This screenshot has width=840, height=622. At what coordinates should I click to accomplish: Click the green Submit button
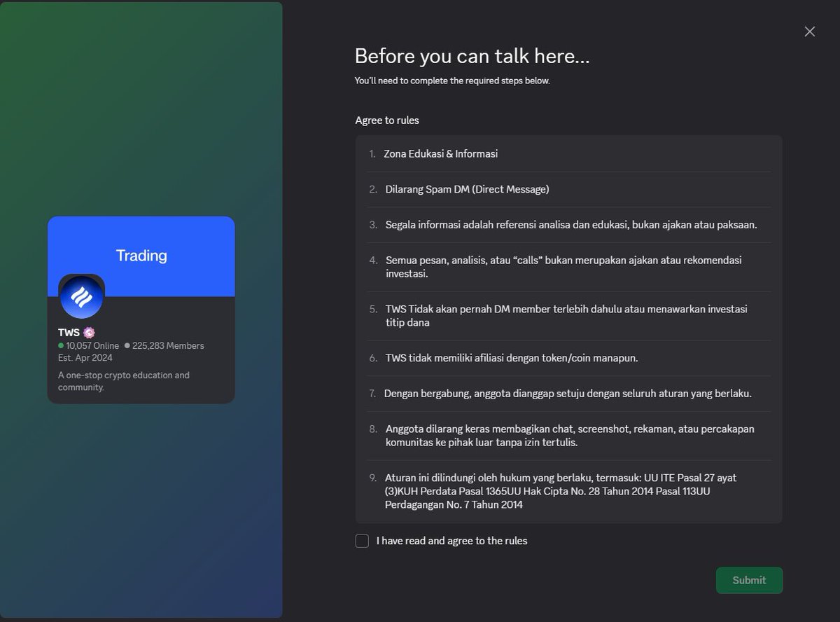[x=749, y=580]
